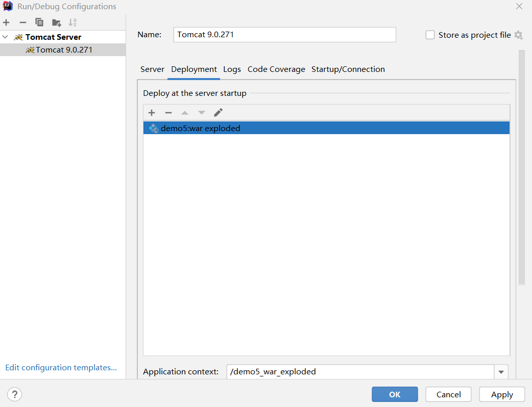This screenshot has height=407, width=532.
Task: Collapse the Tomcat Server tree node
Action: (x=5, y=37)
